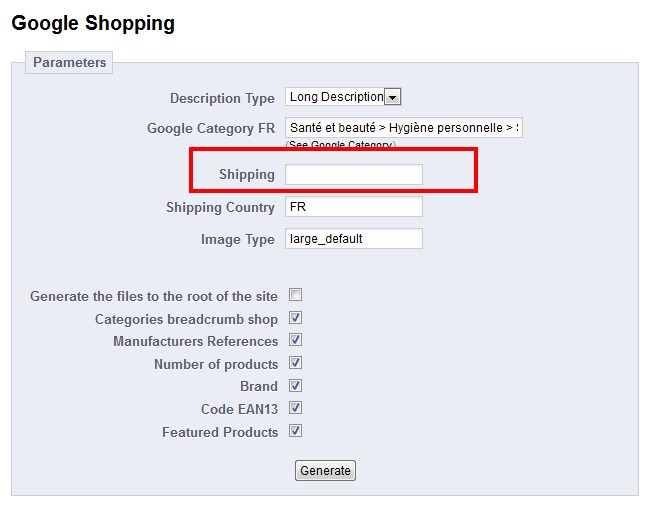Open the Description Type dropdown arrow
This screenshot has width=657, height=507.
coord(393,97)
